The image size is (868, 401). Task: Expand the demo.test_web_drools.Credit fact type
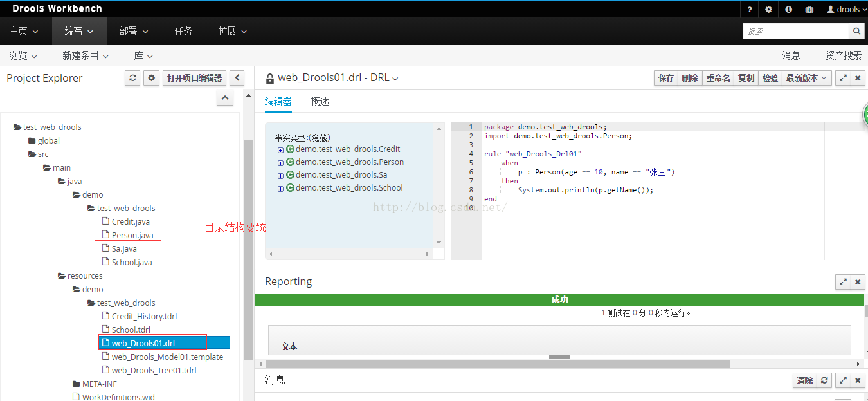pos(280,150)
